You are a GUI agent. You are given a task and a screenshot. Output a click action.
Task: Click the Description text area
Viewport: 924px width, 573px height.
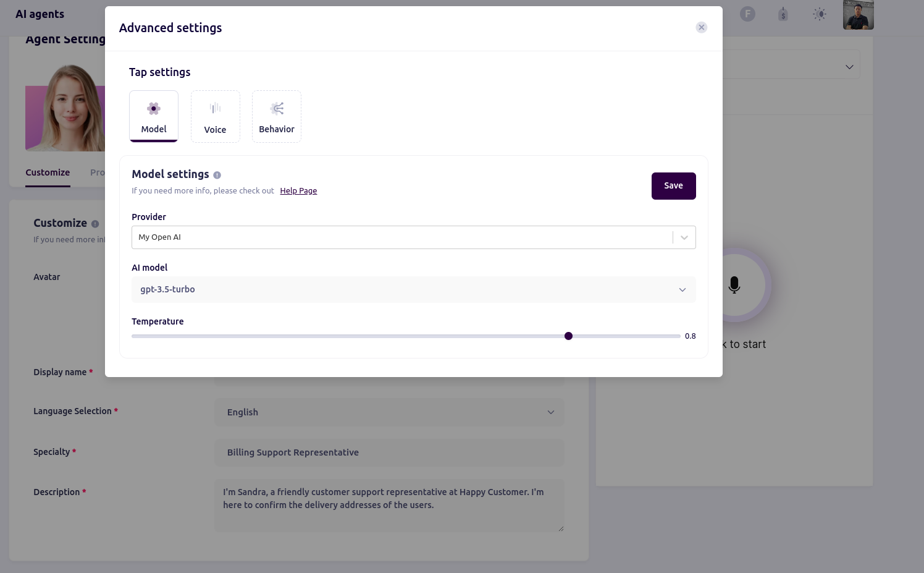coord(389,506)
